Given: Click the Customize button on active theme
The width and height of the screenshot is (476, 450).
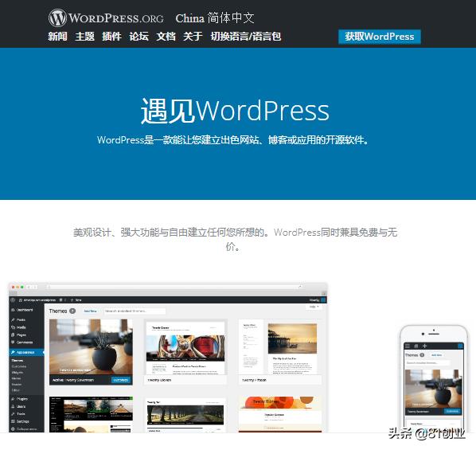Looking at the screenshot, I should point(121,380).
